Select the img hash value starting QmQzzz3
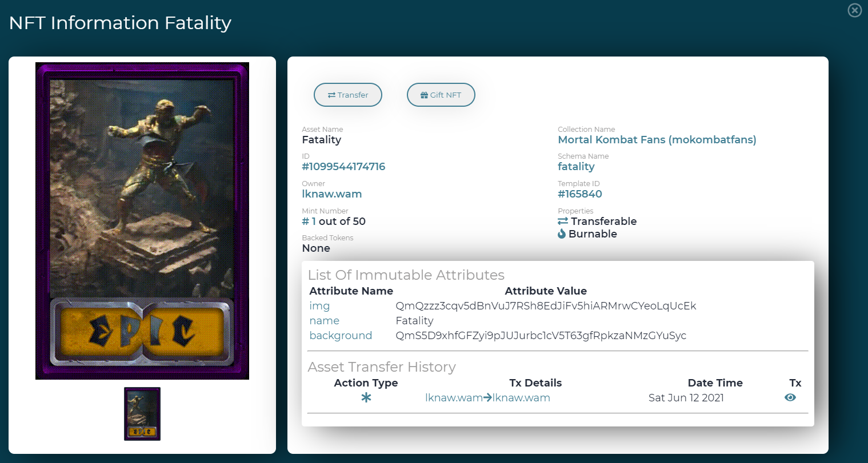868x463 pixels. pos(546,306)
